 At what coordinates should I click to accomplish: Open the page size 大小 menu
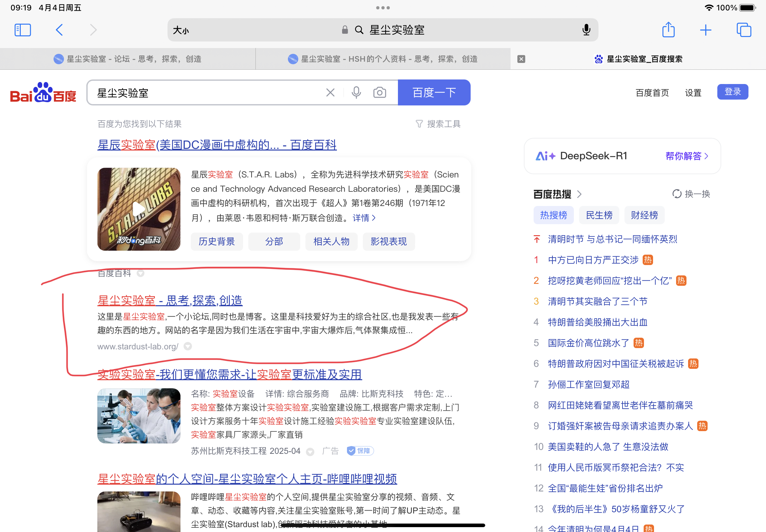click(181, 30)
